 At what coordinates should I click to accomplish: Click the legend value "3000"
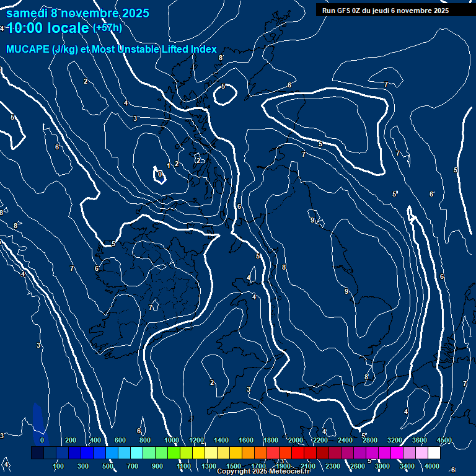[382, 466]
